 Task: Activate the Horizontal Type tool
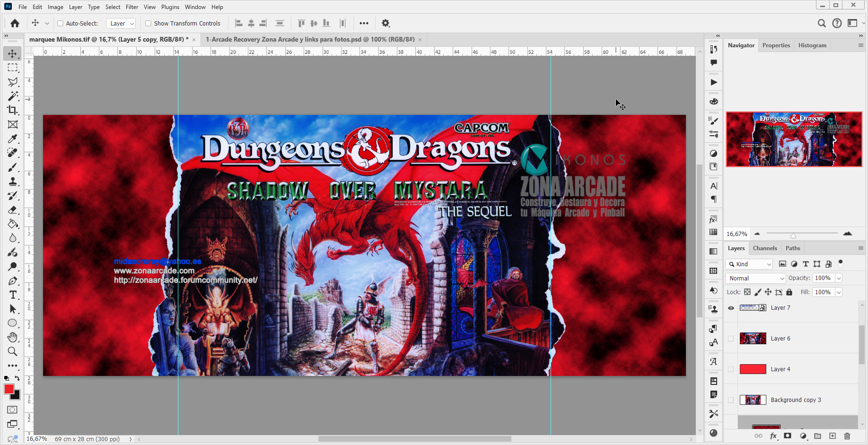[12, 295]
